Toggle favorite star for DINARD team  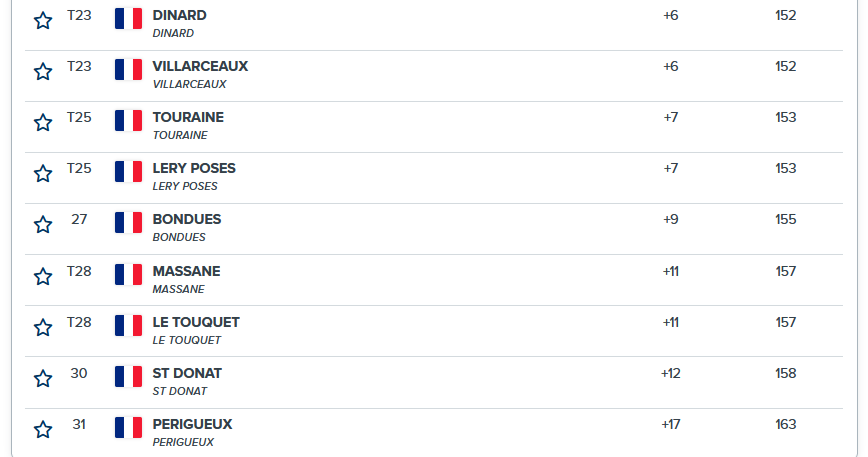tap(43, 21)
